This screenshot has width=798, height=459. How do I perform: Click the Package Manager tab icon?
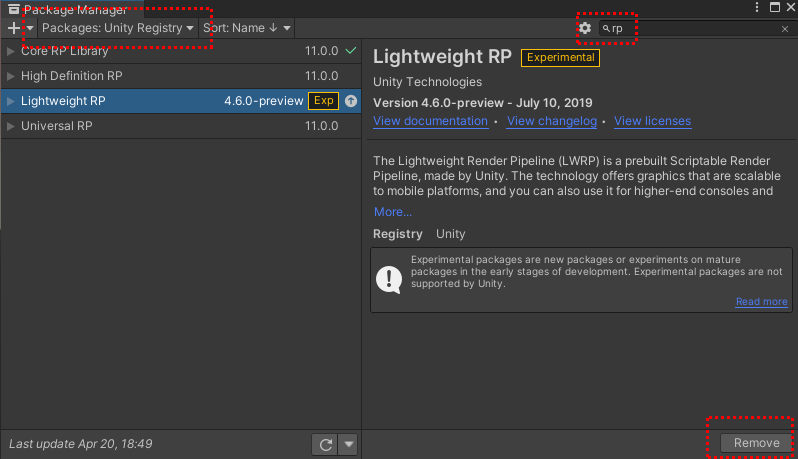pyautogui.click(x=14, y=9)
